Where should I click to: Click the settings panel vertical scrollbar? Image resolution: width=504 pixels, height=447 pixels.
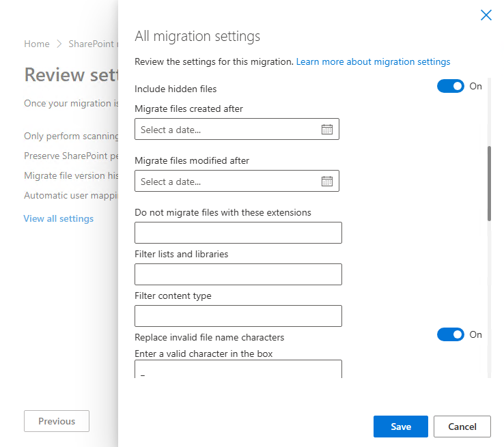pos(489,183)
